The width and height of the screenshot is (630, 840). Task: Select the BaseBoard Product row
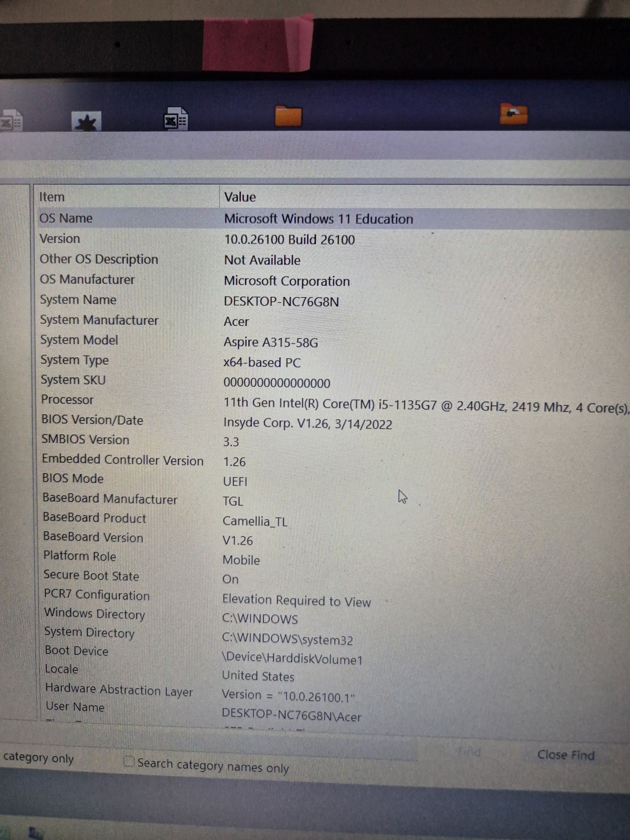click(x=94, y=518)
